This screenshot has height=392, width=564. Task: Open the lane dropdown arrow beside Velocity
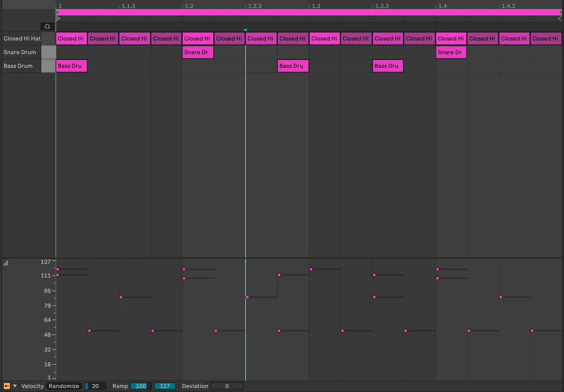[x=15, y=386]
